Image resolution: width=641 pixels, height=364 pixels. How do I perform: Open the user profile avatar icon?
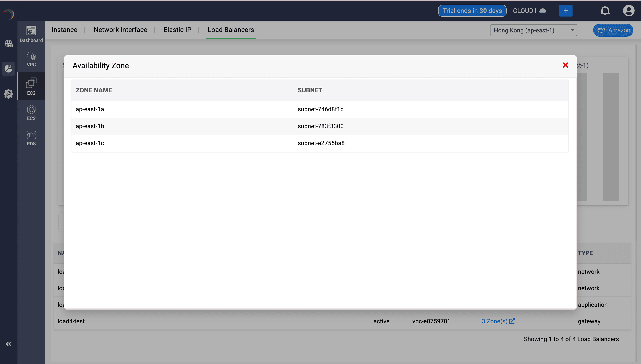point(628,11)
